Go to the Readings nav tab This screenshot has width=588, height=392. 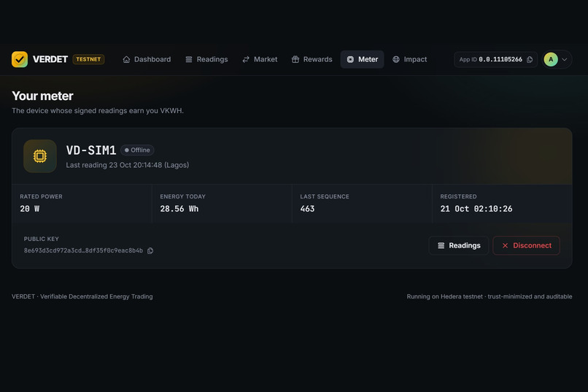pyautogui.click(x=206, y=59)
